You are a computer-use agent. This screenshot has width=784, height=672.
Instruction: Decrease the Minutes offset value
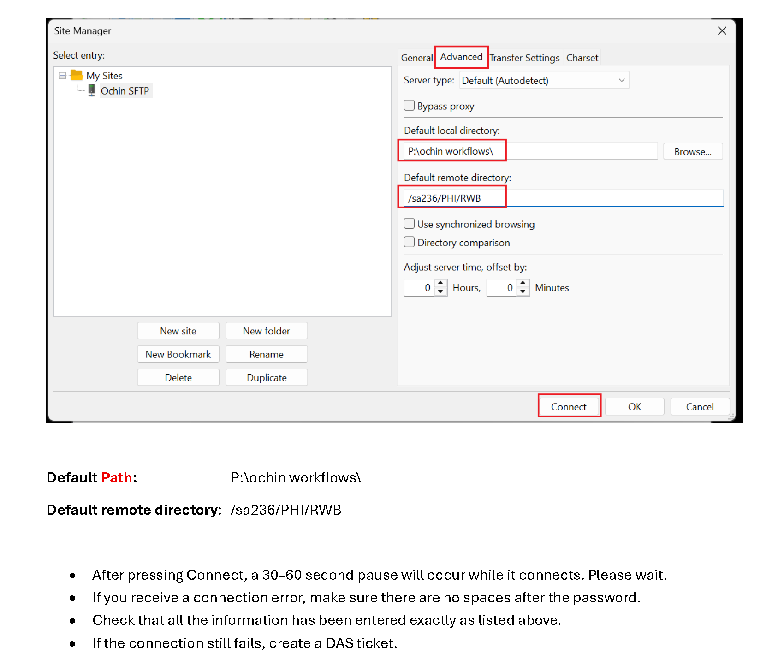(523, 291)
